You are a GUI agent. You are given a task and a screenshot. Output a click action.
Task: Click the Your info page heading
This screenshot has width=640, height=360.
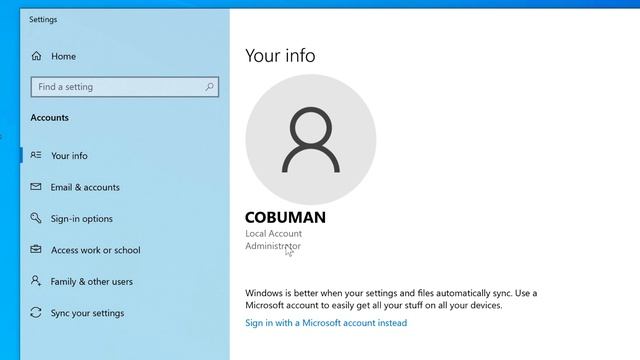click(x=280, y=56)
